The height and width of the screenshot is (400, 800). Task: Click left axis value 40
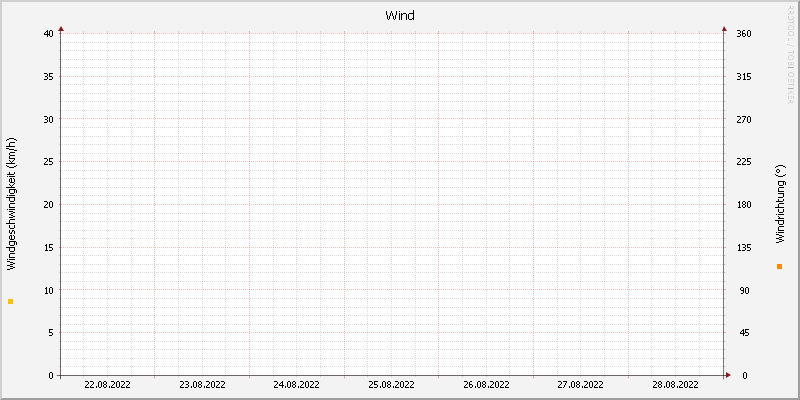click(48, 34)
